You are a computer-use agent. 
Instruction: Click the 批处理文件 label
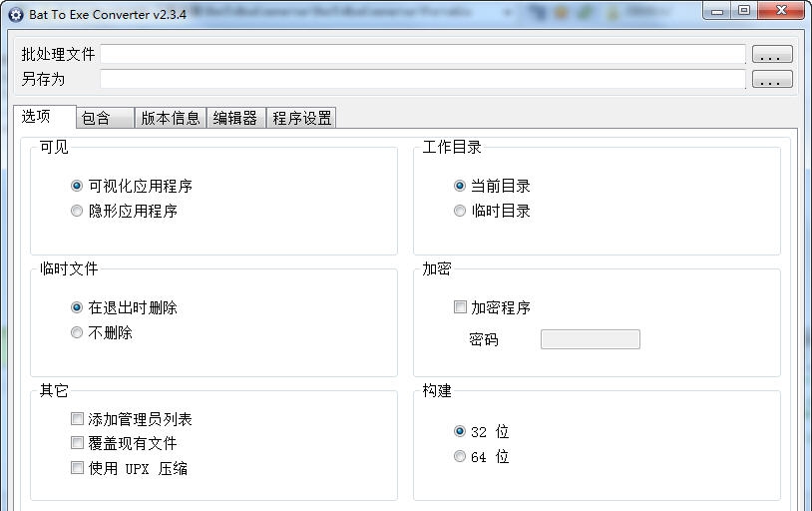click(58, 54)
